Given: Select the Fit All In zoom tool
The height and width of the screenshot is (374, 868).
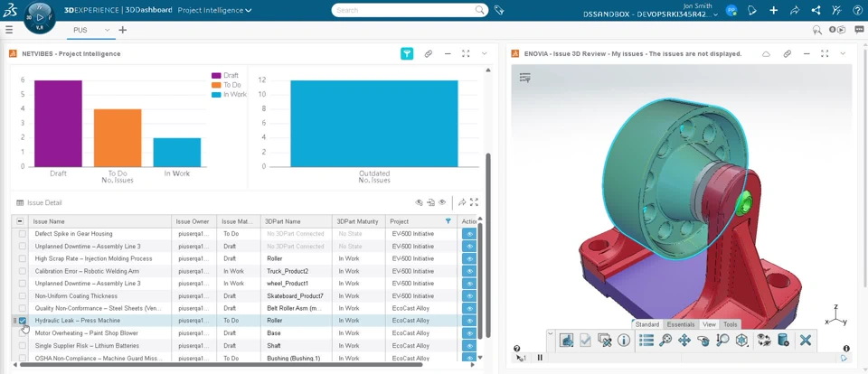Looking at the screenshot, I should coord(665,341).
